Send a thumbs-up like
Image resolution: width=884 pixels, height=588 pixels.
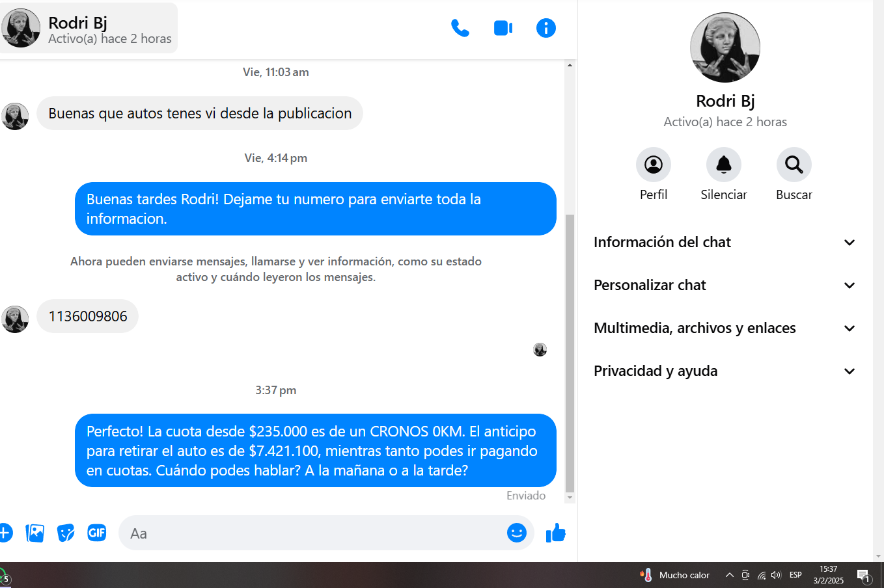[555, 533]
